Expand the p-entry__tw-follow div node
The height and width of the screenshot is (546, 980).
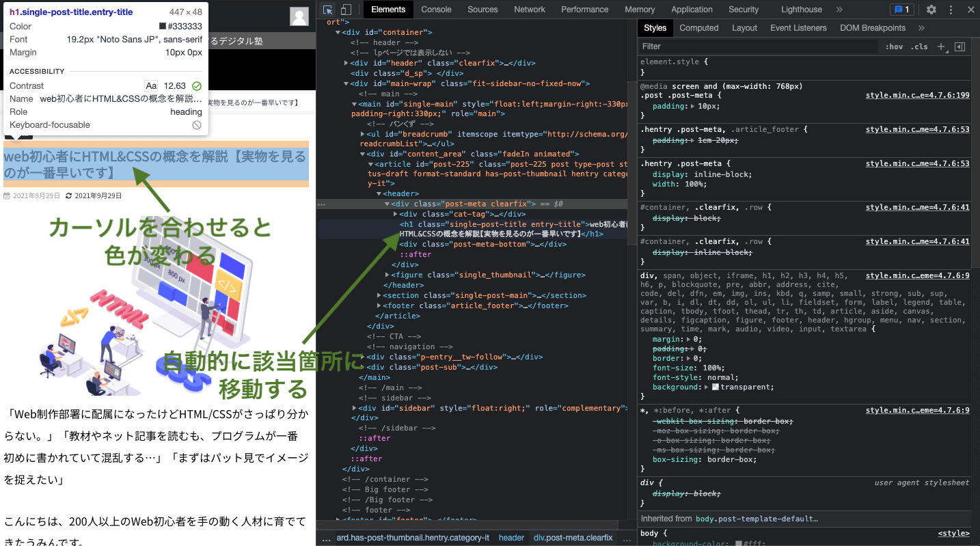click(x=363, y=357)
